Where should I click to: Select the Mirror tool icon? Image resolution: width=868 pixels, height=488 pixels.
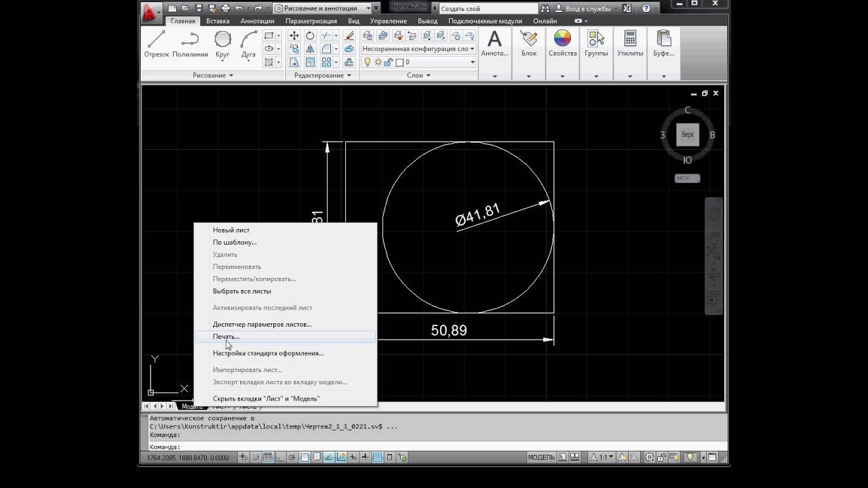pos(310,49)
